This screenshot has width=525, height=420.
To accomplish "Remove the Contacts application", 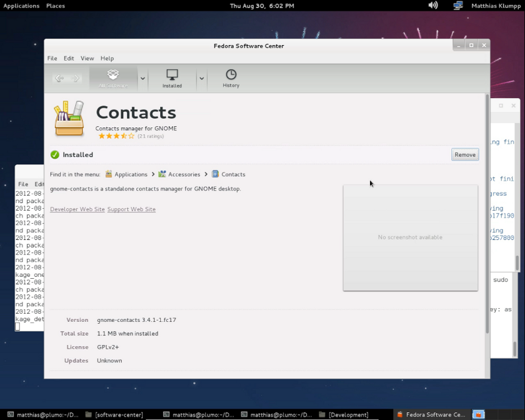I will [465, 155].
